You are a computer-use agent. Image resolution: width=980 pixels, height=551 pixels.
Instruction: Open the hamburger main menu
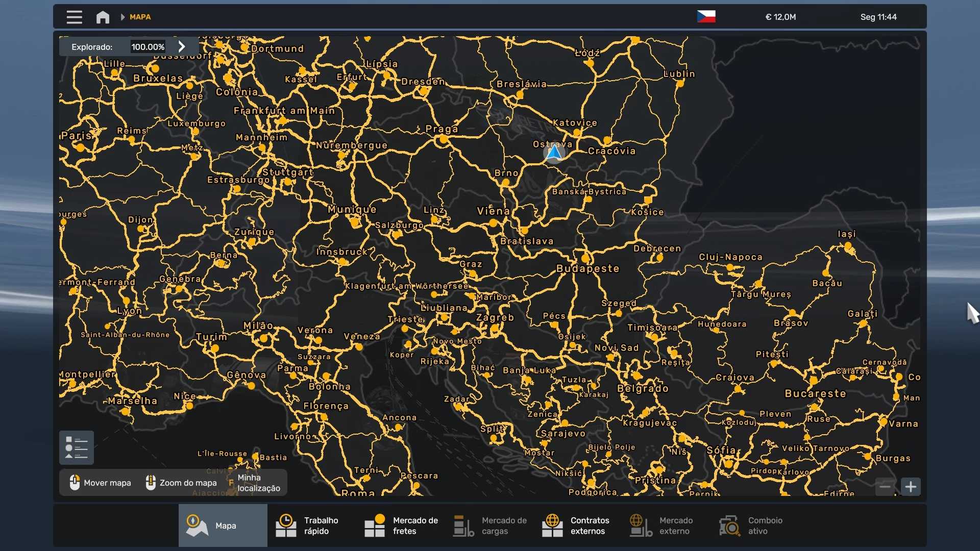click(x=74, y=17)
